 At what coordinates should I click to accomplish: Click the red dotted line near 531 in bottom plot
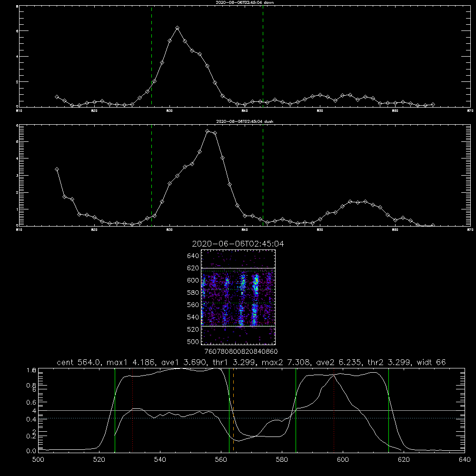pos(133,410)
